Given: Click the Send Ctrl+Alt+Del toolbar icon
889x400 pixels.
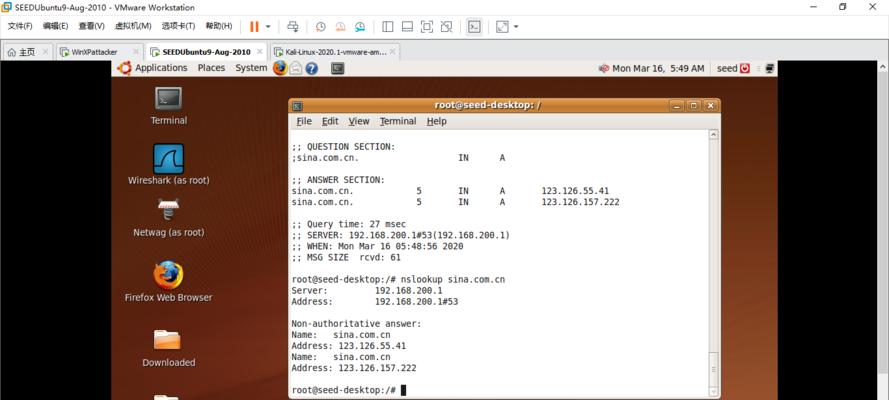Looking at the screenshot, I should (x=293, y=27).
